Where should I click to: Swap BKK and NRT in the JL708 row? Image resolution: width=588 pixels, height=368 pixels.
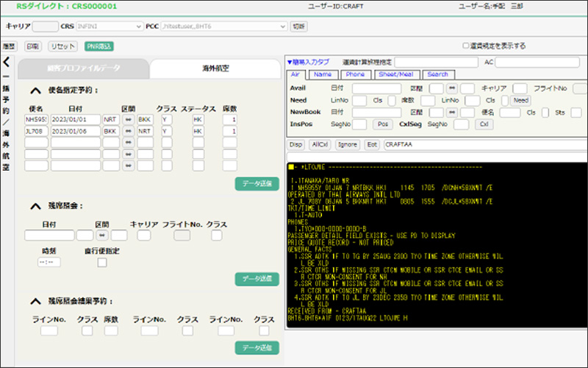[128, 131]
